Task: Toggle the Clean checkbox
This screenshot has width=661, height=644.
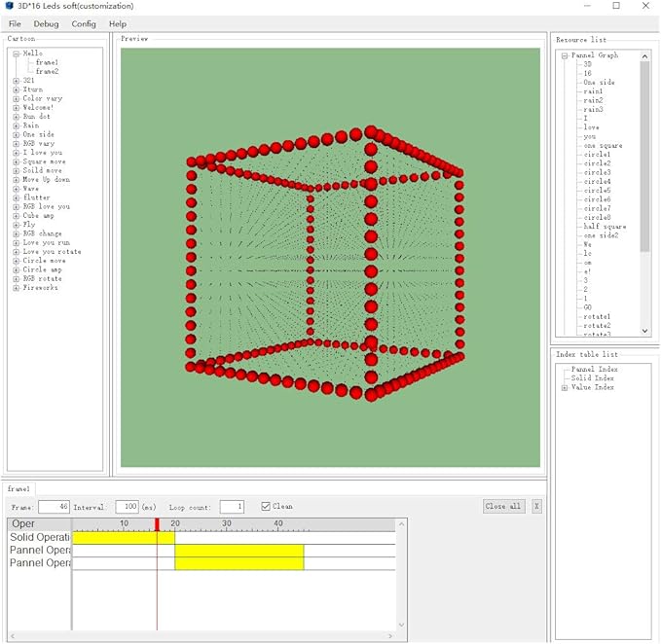Action: point(266,507)
